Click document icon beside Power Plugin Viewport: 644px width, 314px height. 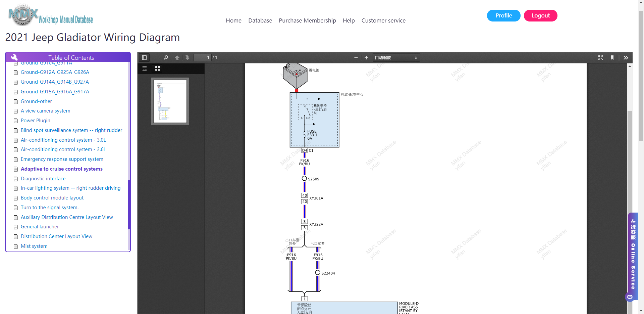coord(15,121)
